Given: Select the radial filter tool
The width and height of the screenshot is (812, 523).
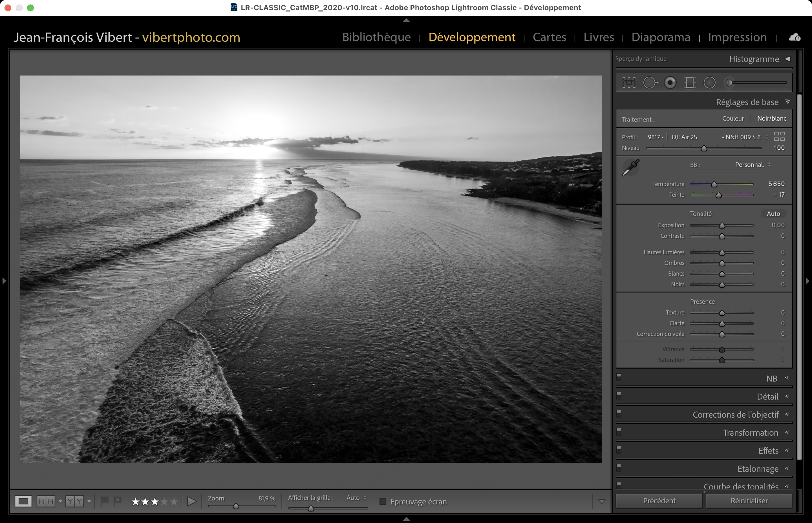Looking at the screenshot, I should coord(709,83).
